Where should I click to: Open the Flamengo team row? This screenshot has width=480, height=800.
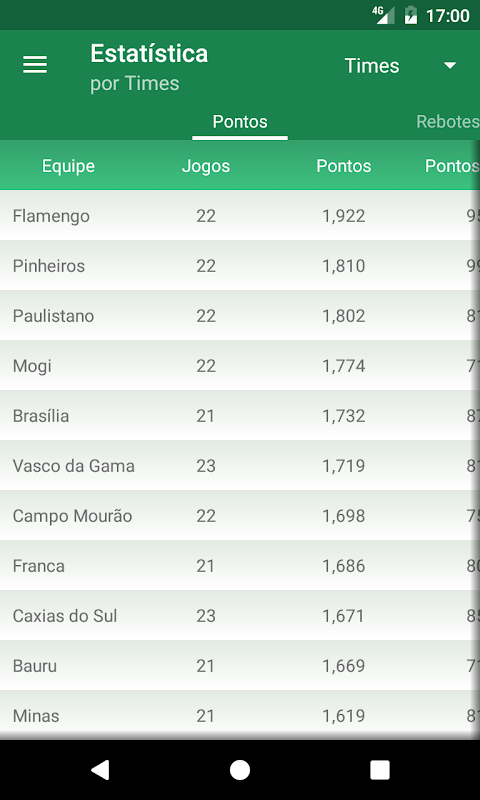240,216
